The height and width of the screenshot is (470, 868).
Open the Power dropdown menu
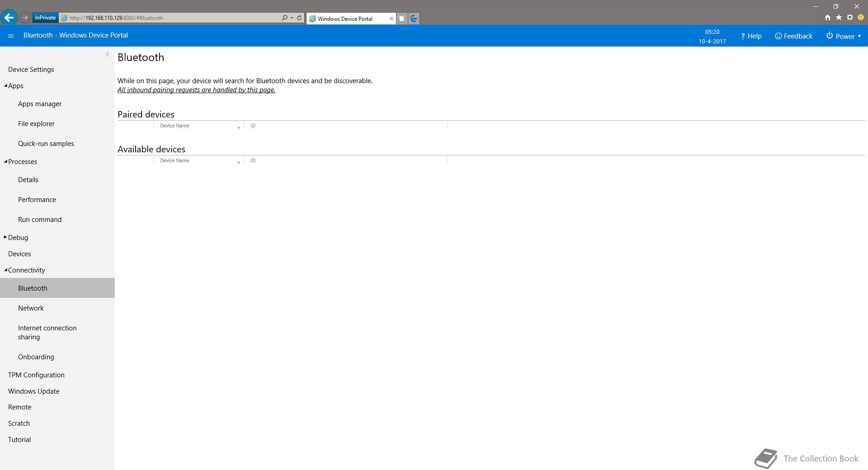844,36
